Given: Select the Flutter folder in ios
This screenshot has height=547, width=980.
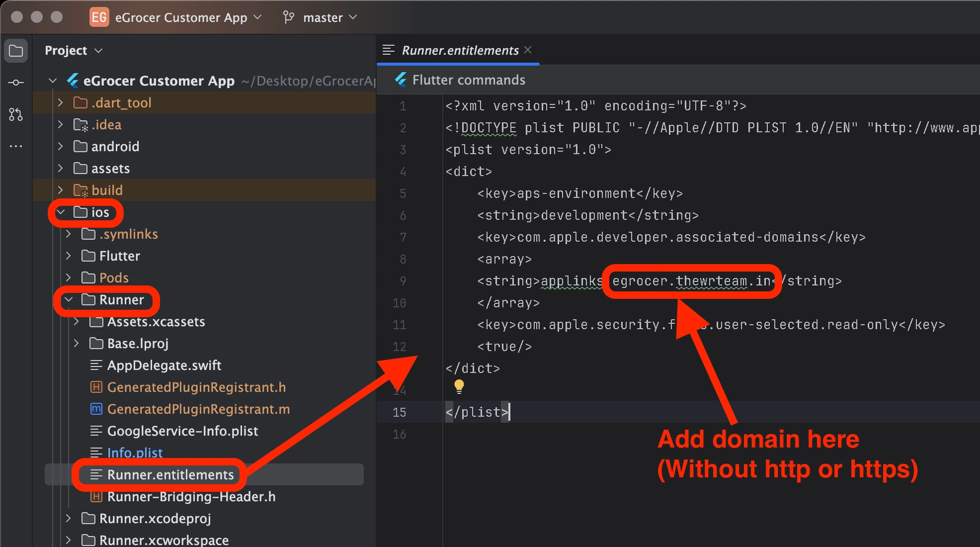Looking at the screenshot, I should click(120, 256).
